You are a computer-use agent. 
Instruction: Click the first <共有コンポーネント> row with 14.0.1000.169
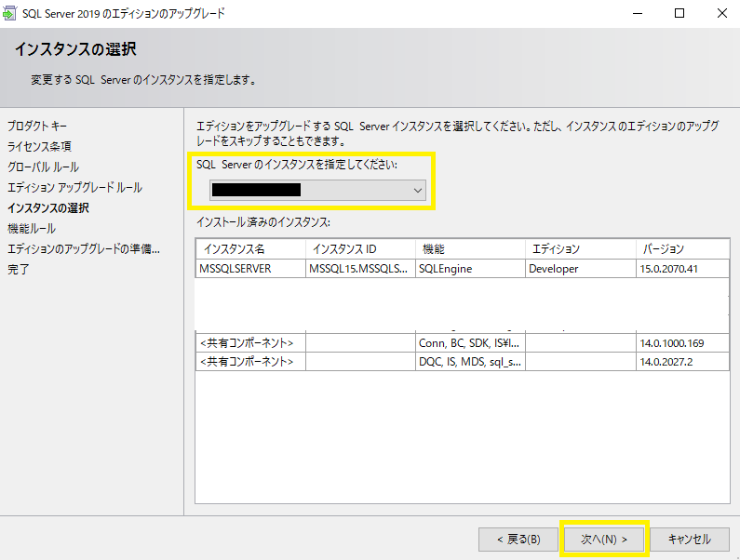pos(463,343)
